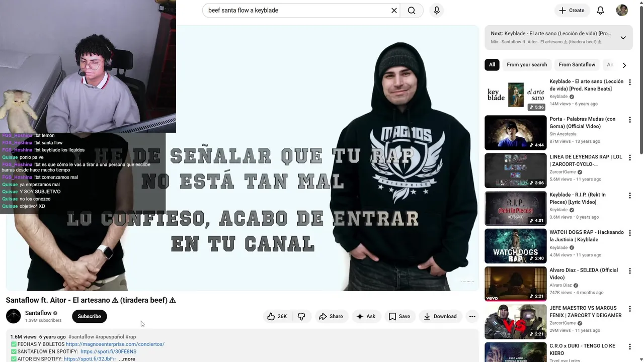Open options for LINEA DE LEYENDAS RAP
Image resolution: width=644 pixels, height=362 pixels.
tap(629, 157)
